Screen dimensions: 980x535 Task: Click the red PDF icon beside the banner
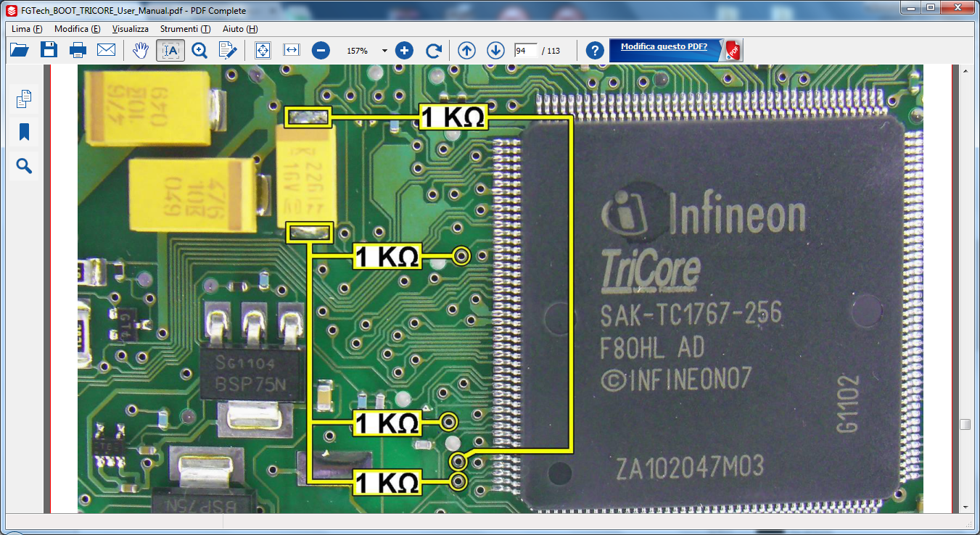(733, 51)
